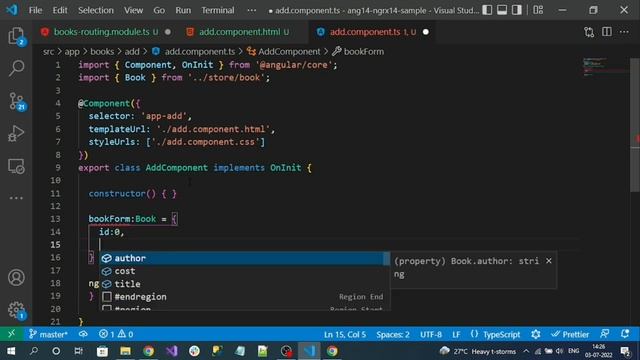This screenshot has width=640, height=360.
Task: Close unsaved add.component.ts tab dot
Action: (x=426, y=32)
